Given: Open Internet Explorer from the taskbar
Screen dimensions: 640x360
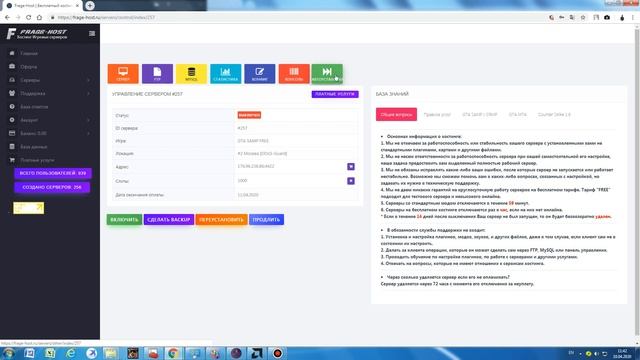Looking at the screenshot, I should (x=71, y=353).
